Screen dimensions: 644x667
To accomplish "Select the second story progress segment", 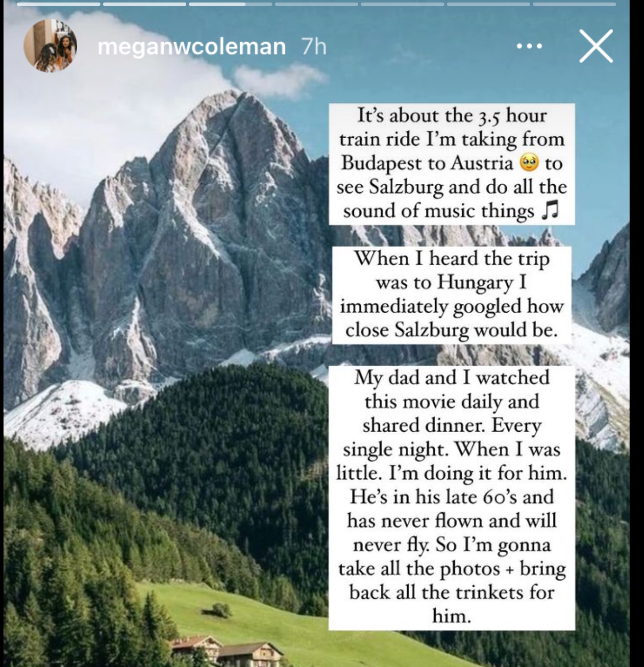I will tap(145, 4).
